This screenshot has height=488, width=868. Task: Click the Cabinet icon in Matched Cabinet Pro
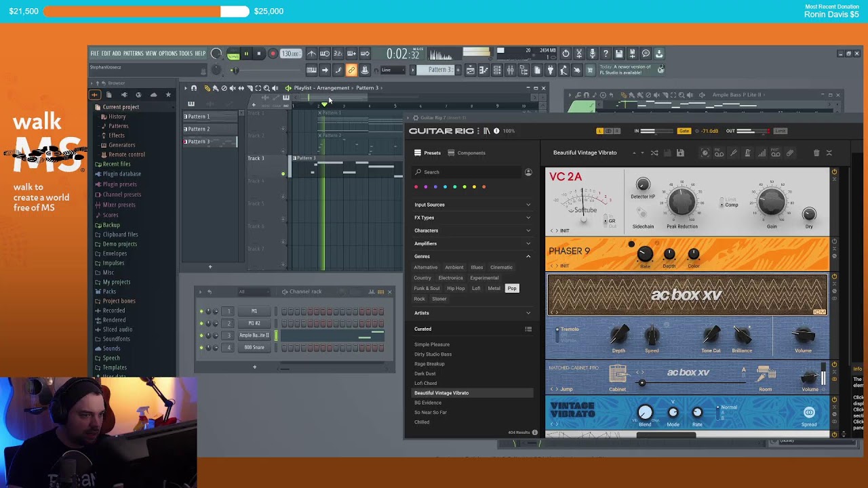[617, 375]
